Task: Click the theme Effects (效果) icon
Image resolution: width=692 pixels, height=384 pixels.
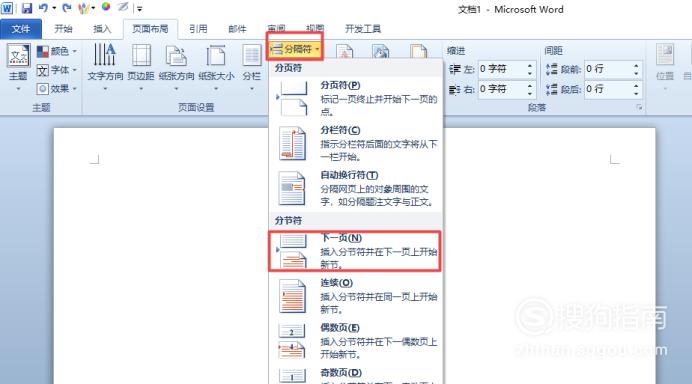Action: (42, 89)
